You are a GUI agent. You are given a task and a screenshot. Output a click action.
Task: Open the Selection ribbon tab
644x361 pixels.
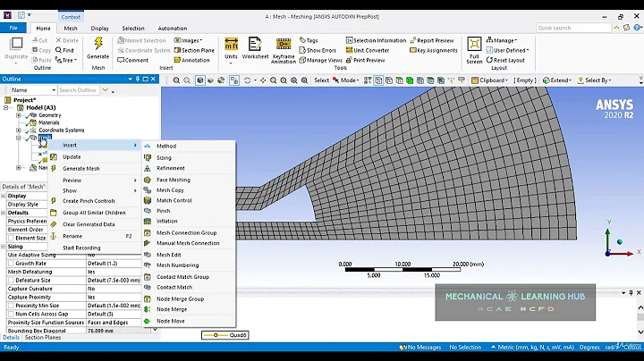tap(133, 29)
